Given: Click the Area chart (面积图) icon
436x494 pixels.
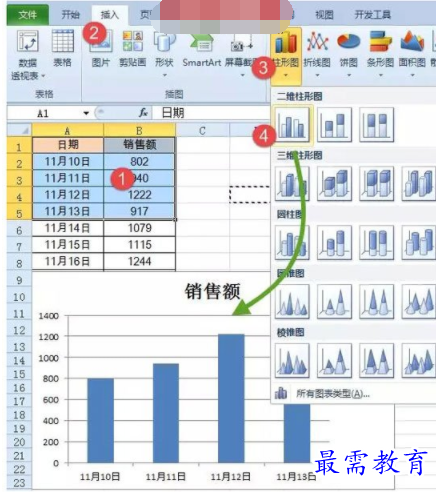Looking at the screenshot, I should click(412, 42).
